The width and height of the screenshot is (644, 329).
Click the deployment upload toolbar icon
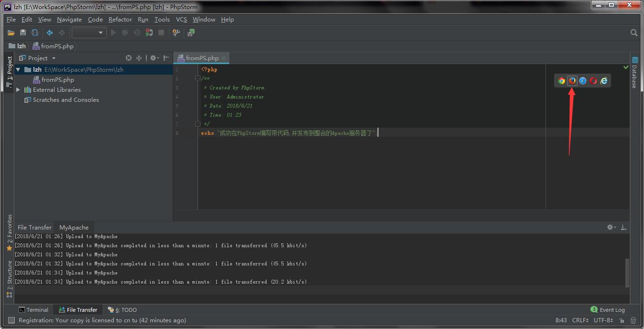pyautogui.click(x=191, y=33)
